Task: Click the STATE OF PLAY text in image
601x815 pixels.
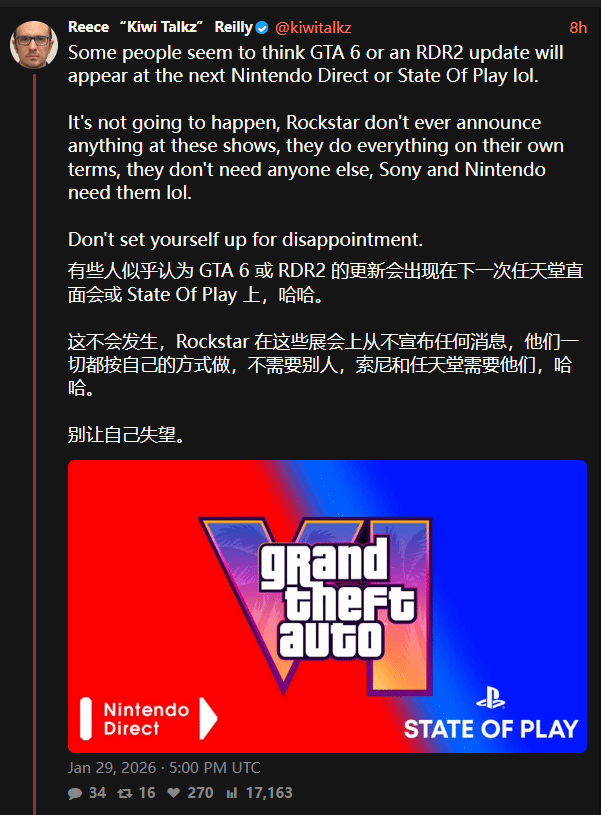Action: [x=491, y=729]
